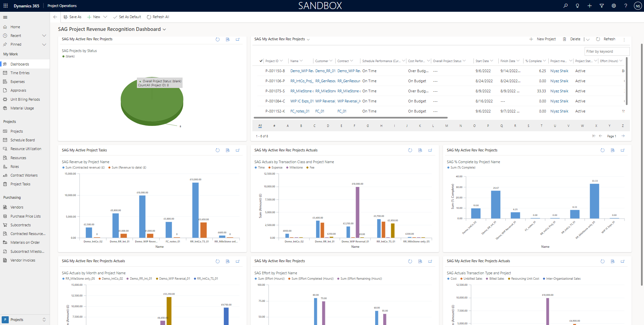Open Quick Create with the plus icon

[x=589, y=6]
